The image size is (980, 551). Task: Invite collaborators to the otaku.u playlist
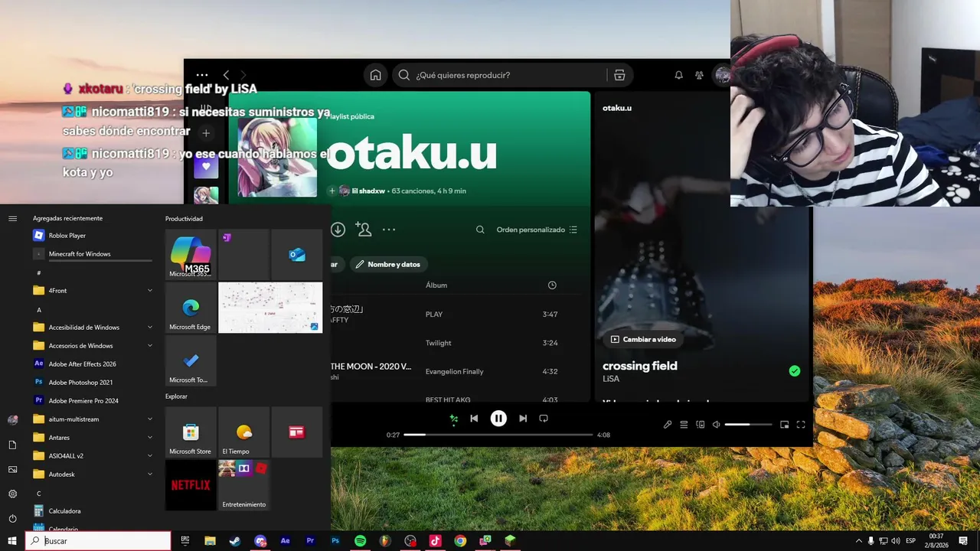coord(364,230)
